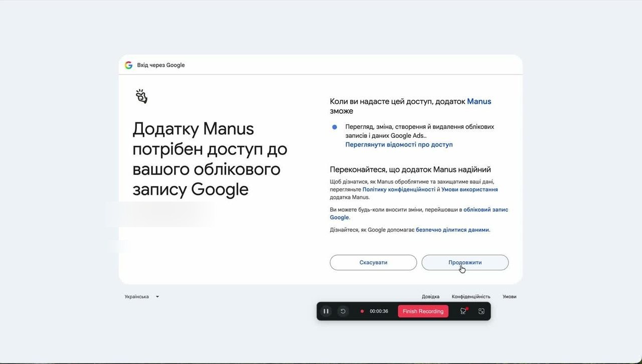Open the Політику конфіденційності link

click(399, 190)
